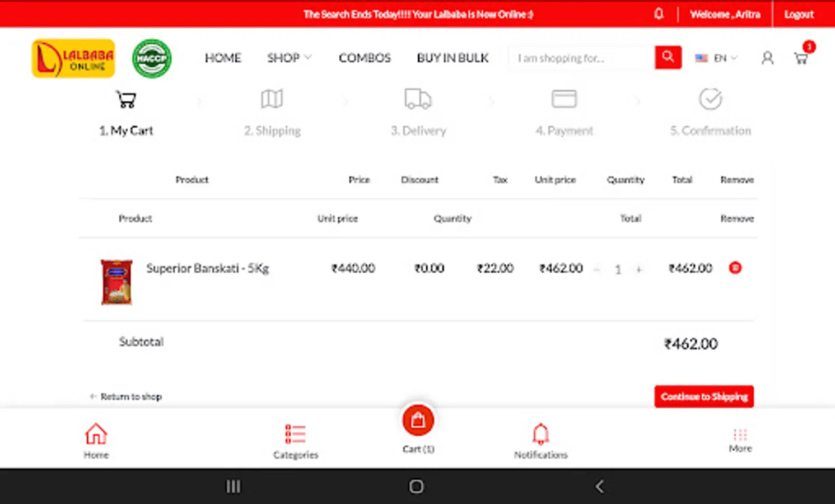Click the red search magnifier button

tap(668, 57)
